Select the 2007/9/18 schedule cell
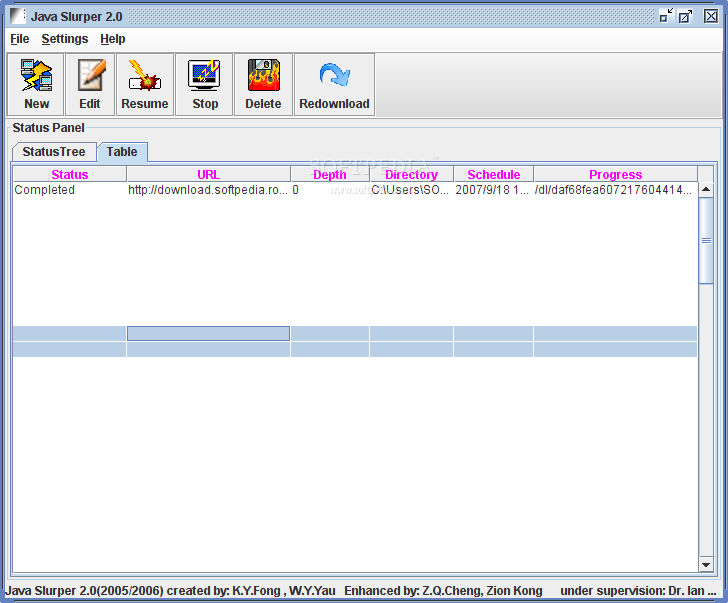This screenshot has width=728, height=603. [x=494, y=190]
